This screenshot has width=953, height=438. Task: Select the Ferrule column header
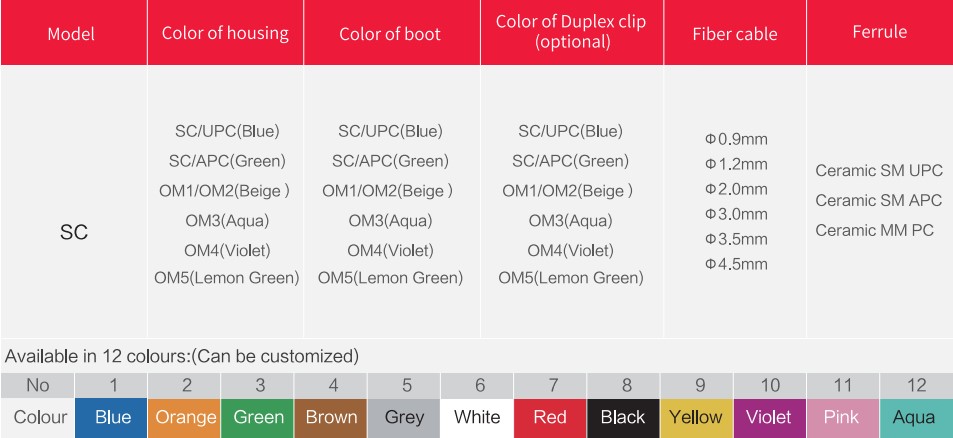[x=879, y=32]
